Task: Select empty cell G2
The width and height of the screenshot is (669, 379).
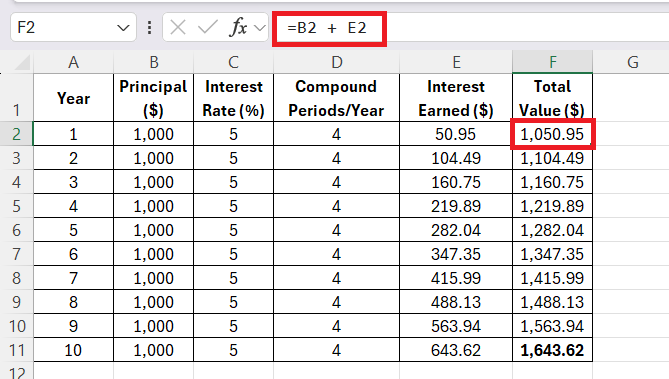Action: tap(631, 134)
